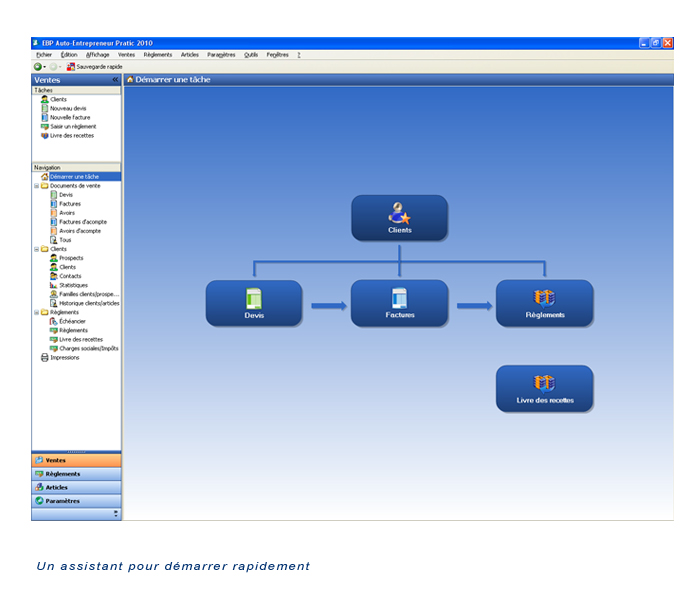Click Saisir un règlement task link
The image size is (700, 600).
point(72,127)
